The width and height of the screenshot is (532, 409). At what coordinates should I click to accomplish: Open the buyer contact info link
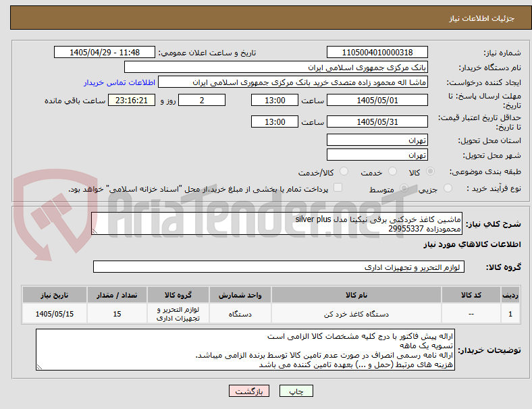[119, 82]
